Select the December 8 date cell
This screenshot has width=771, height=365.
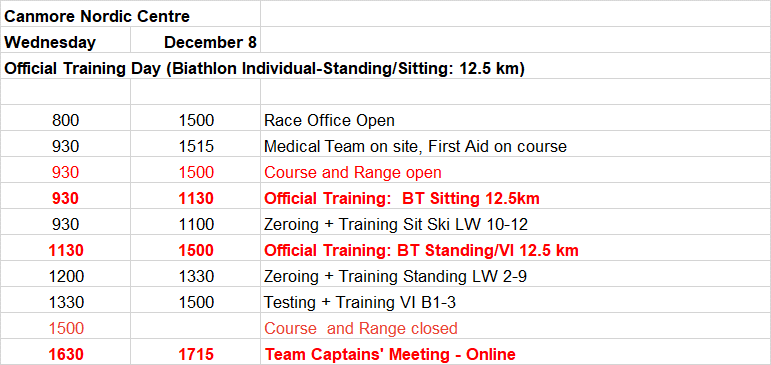point(195,42)
